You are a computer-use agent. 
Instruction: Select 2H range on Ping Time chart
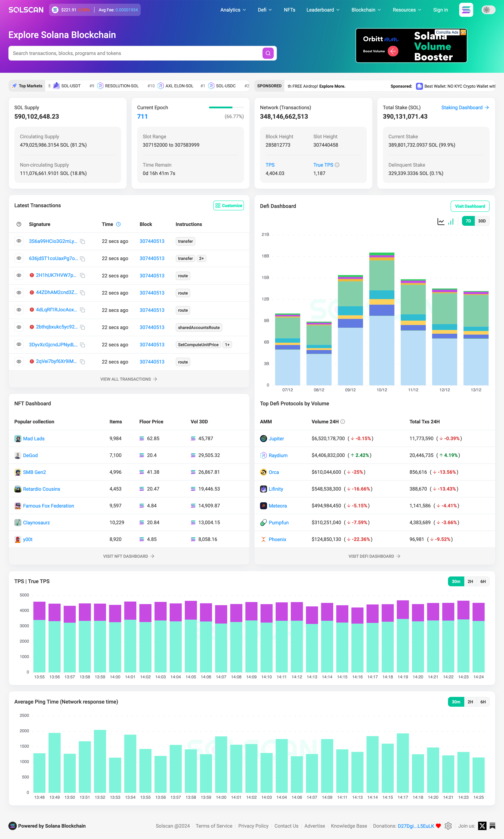tap(470, 702)
